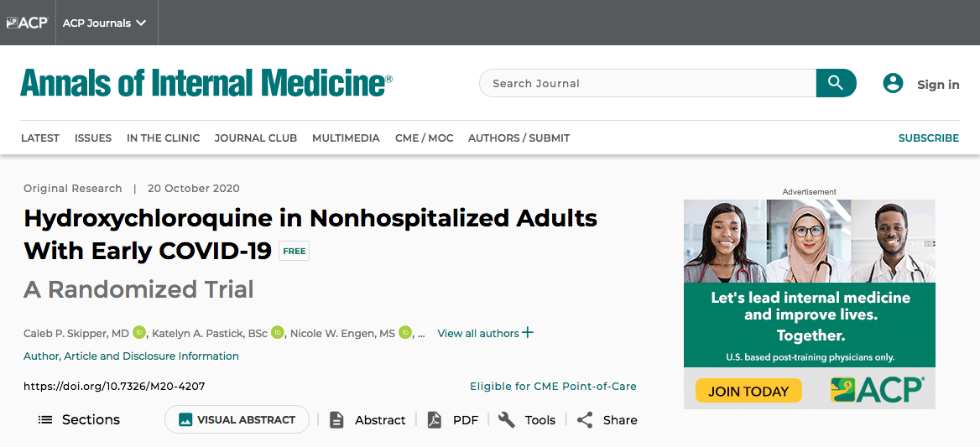Image resolution: width=980 pixels, height=447 pixels.
Task: Click inside the Search Journal field
Action: pos(646,83)
